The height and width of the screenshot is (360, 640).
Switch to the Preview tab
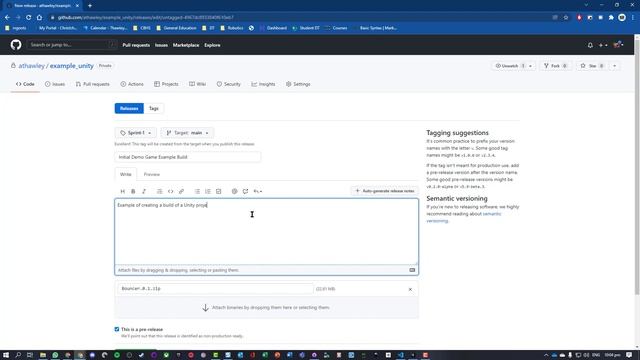pyautogui.click(x=151, y=174)
